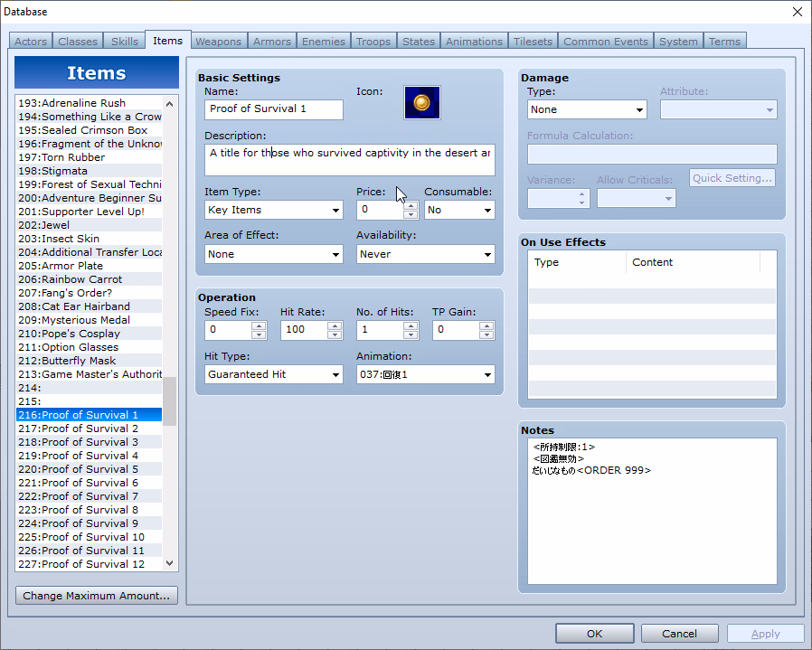The height and width of the screenshot is (650, 812).
Task: Click inside the Notes text area
Action: (x=651, y=524)
